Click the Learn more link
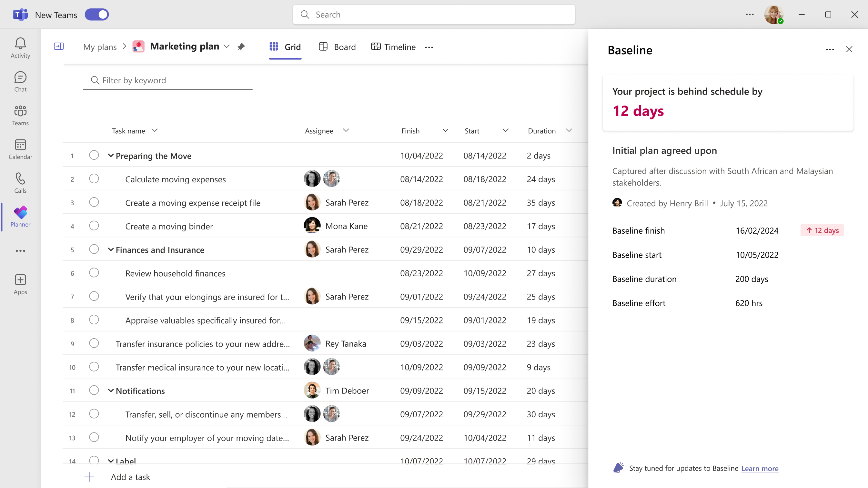Image resolution: width=868 pixels, height=488 pixels. [760, 468]
